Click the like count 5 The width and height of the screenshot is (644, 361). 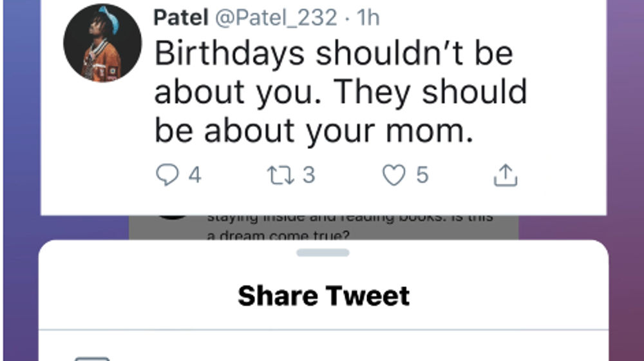422,175
